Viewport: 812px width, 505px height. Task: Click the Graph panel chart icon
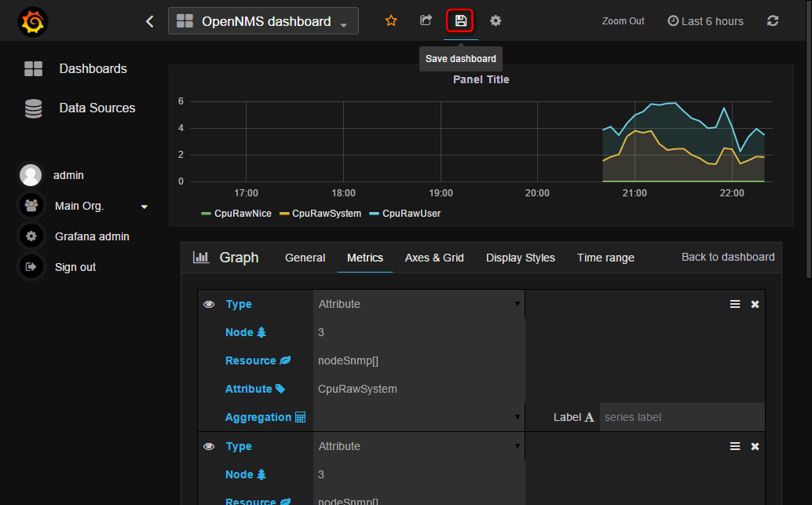click(201, 257)
